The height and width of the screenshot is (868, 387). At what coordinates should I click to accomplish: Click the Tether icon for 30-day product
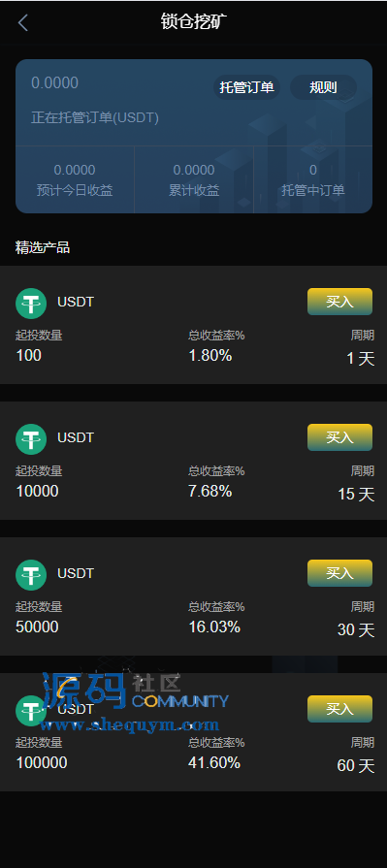31,574
